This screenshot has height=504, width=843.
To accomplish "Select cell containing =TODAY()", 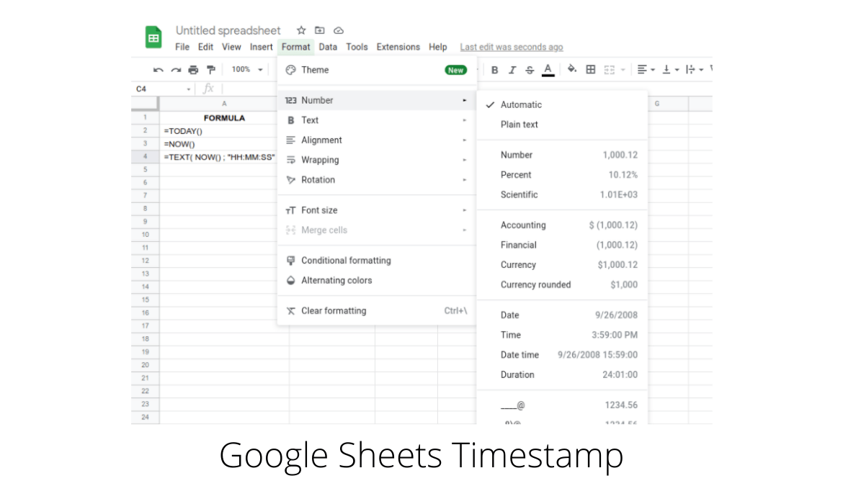I will [x=218, y=130].
